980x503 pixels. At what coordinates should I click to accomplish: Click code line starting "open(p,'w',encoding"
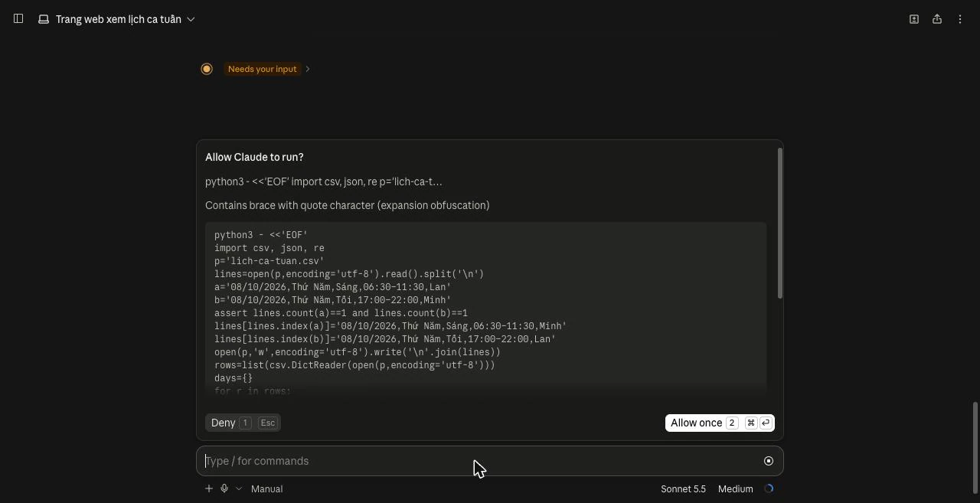pyautogui.click(x=358, y=352)
